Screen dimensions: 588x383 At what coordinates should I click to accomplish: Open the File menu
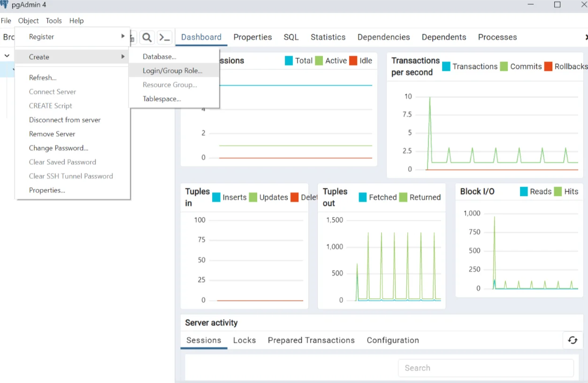click(x=6, y=21)
